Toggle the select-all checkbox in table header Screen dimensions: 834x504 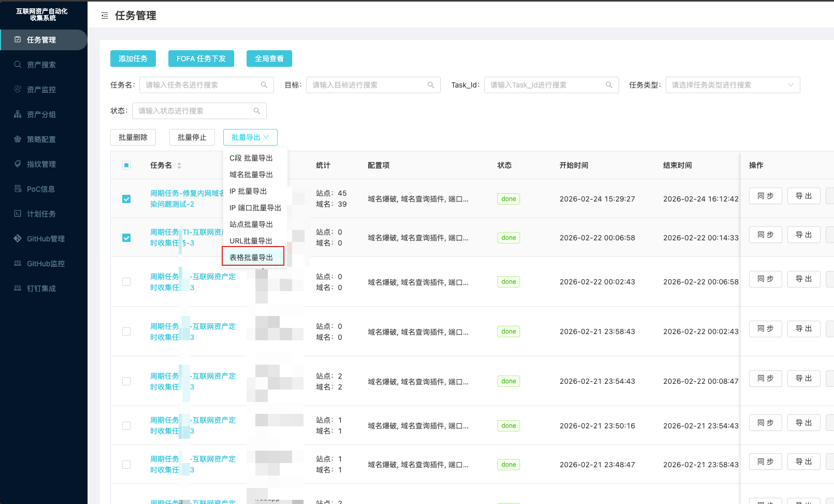(x=126, y=165)
